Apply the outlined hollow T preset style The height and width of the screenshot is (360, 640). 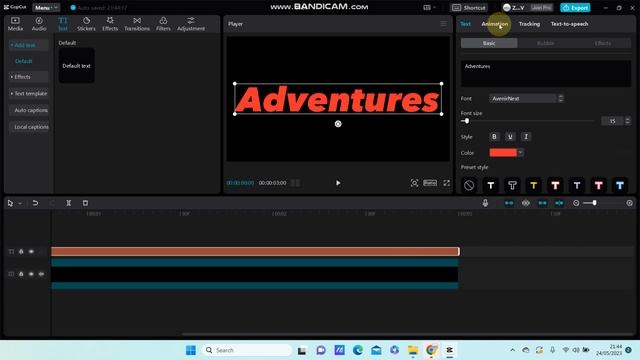point(512,185)
